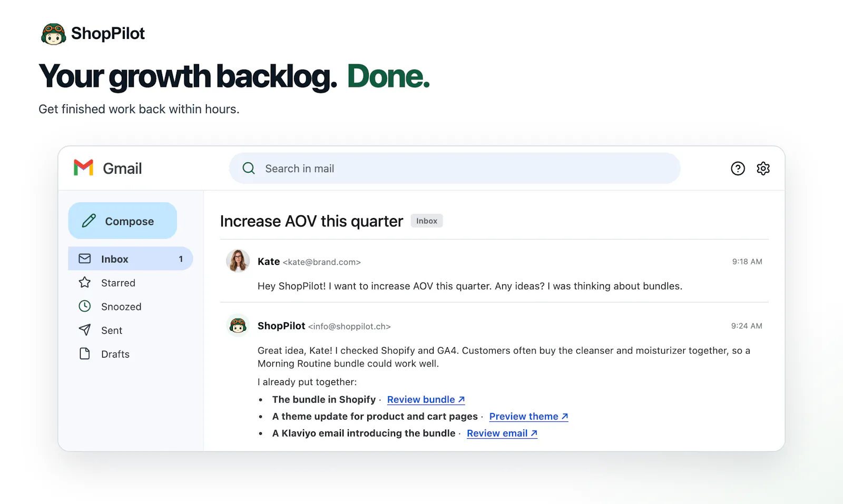Click the address kate@brand.com

[322, 262]
